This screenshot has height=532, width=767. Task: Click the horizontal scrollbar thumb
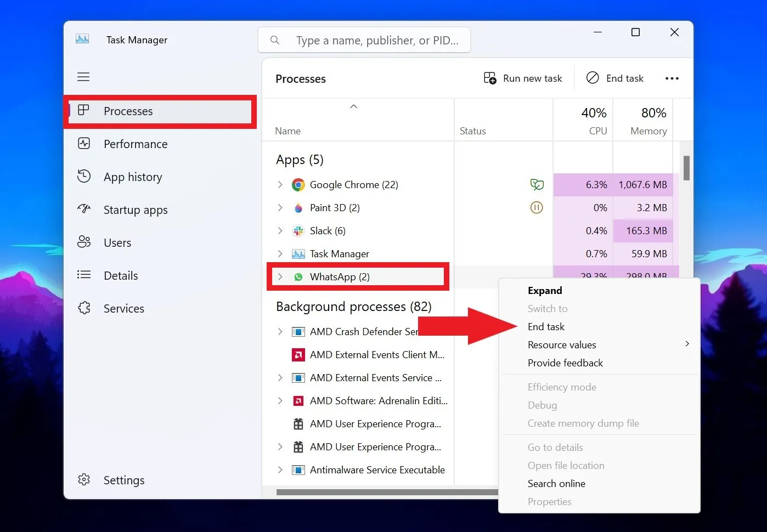point(387,492)
